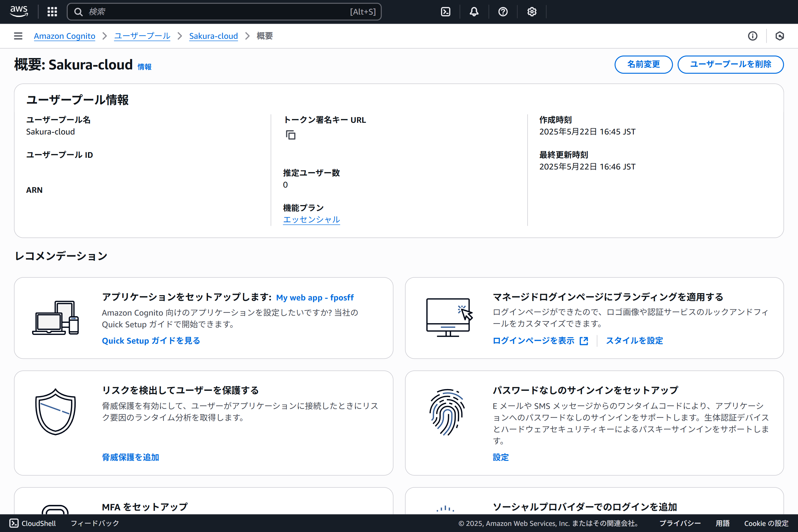798x532 pixels.
Task: Click external link icon next to ログインページを表示
Action: [584, 341]
